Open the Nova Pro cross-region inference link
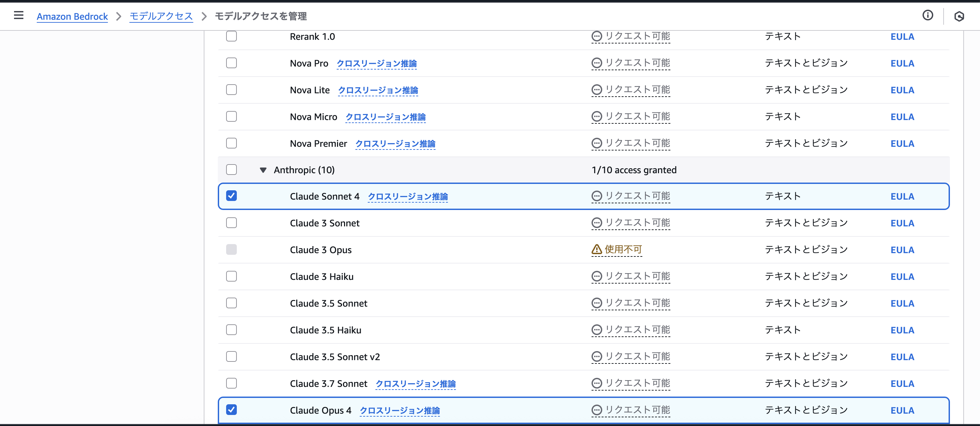The width and height of the screenshot is (980, 426). tap(376, 64)
